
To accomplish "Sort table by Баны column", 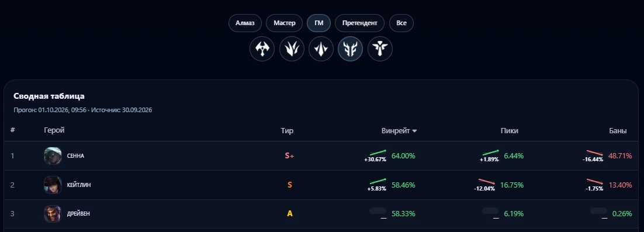I will (x=618, y=130).
